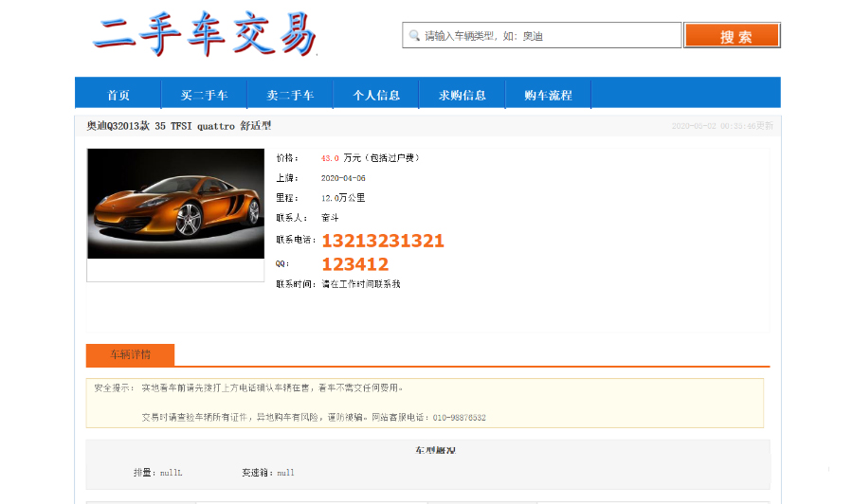Image resolution: width=853 pixels, height=504 pixels.
Task: Click the contact phone number 13213231321
Action: pyautogui.click(x=383, y=241)
